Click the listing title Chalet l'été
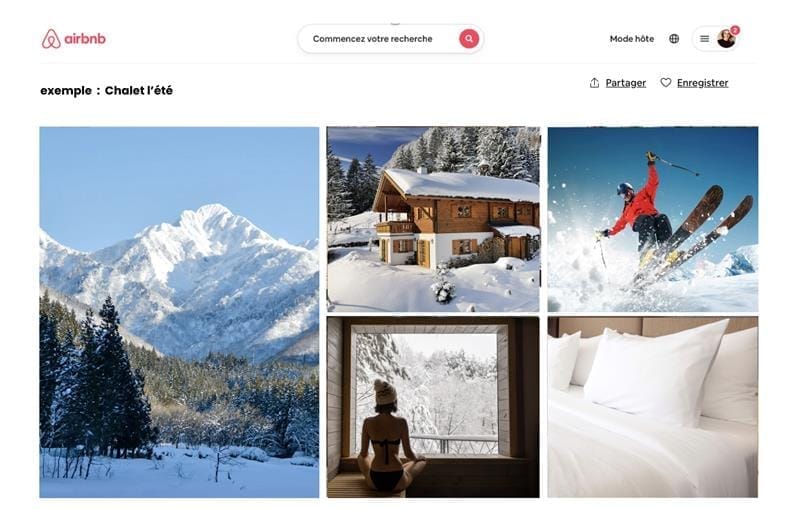Screen dimensions: 800x509 tap(139, 91)
